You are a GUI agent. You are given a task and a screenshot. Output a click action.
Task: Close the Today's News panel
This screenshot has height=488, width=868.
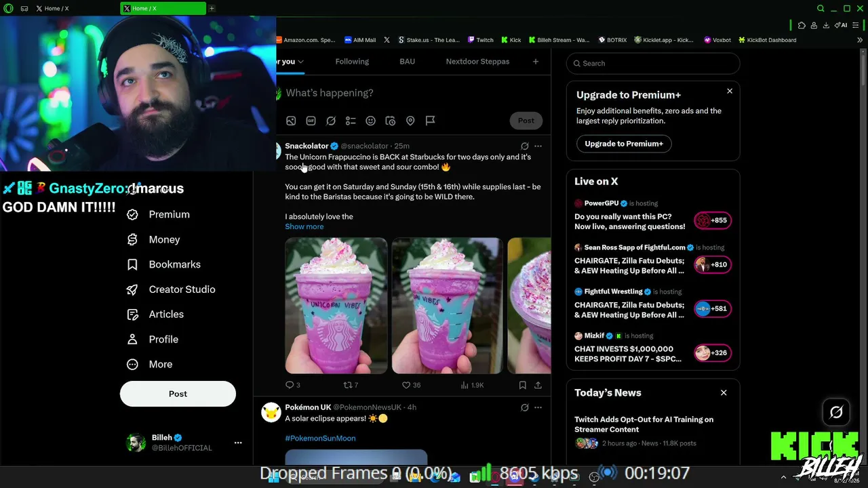pos(724,392)
